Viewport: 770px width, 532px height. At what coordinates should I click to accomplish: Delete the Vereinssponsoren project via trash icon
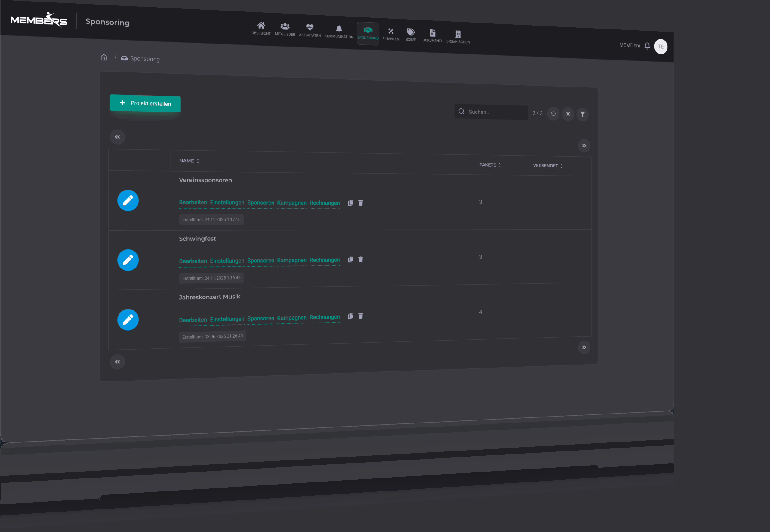361,203
